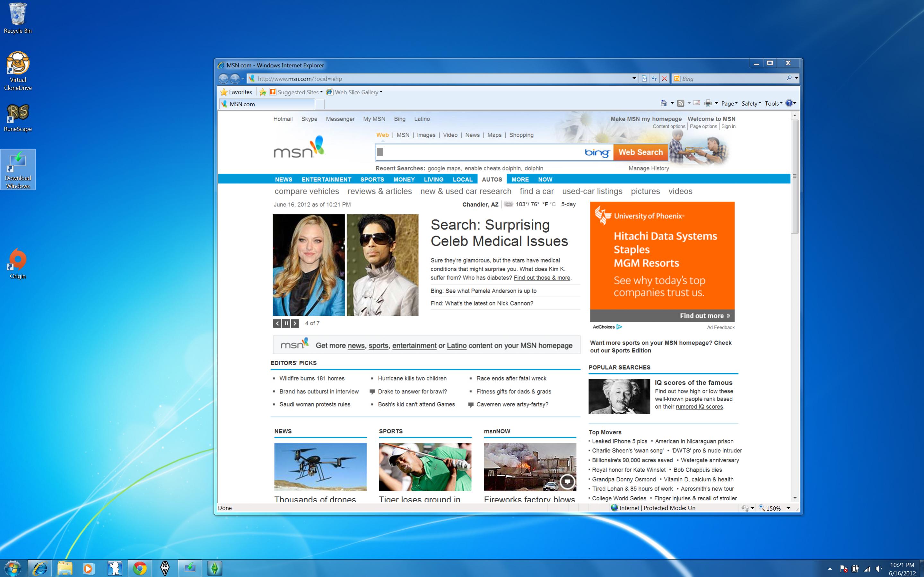924x577 pixels.
Task: Click the search magnifier icon in Bing box
Action: click(789, 78)
